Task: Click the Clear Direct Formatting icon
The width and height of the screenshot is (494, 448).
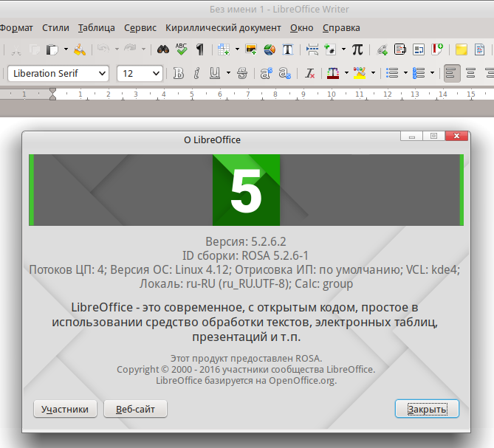Action: [x=309, y=73]
